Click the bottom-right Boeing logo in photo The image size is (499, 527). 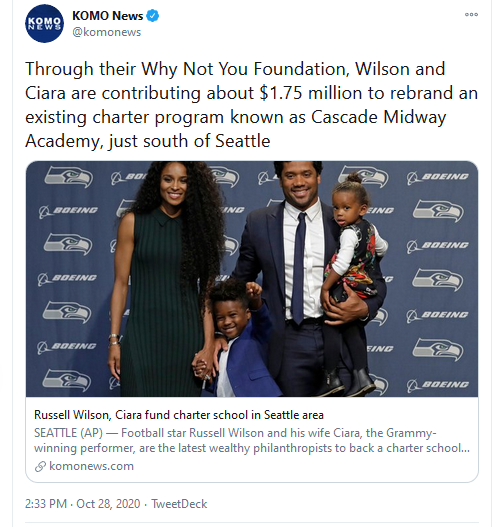point(438,386)
